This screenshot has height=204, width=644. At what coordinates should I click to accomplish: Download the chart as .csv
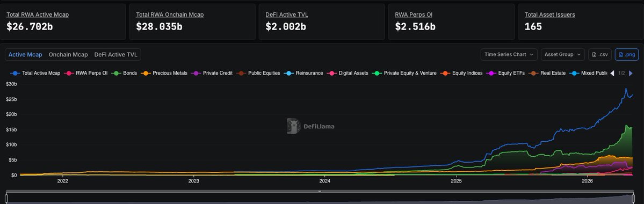[x=599, y=55]
